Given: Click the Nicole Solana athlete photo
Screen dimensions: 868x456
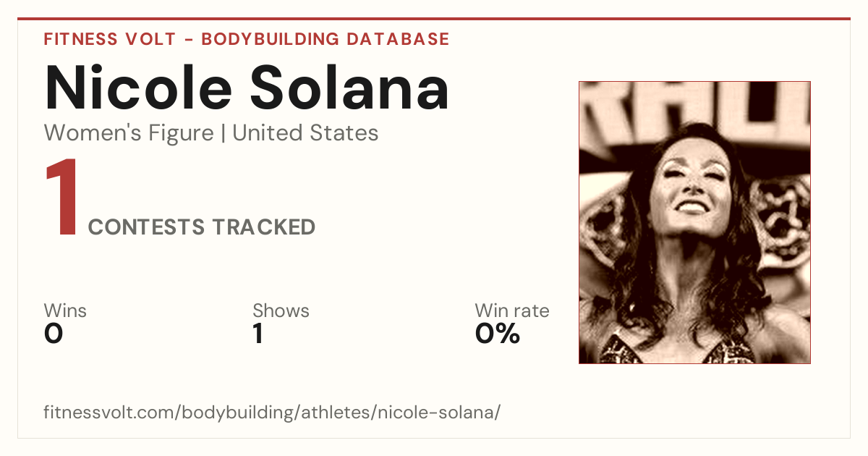Looking at the screenshot, I should (694, 222).
